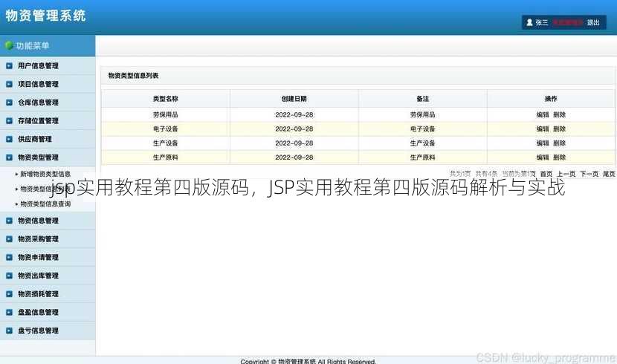Click the 操作 column header
The height and width of the screenshot is (364, 617).
click(x=551, y=99)
